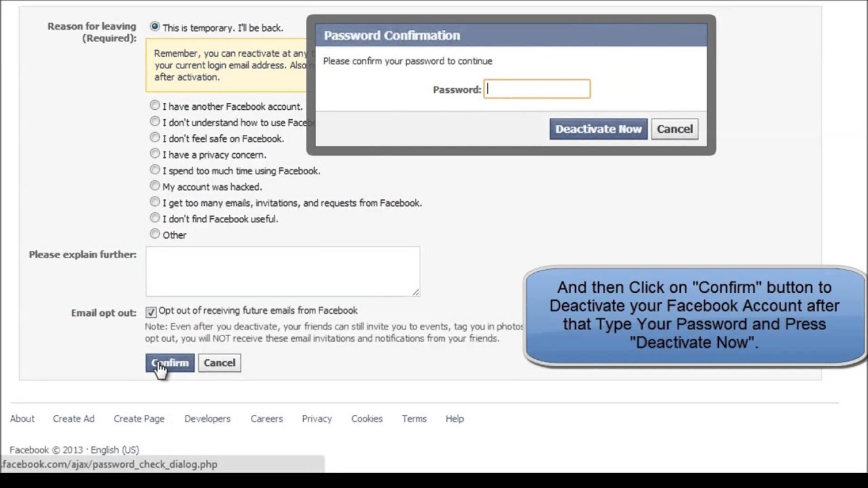Click Cancel next to Confirm button

(219, 363)
